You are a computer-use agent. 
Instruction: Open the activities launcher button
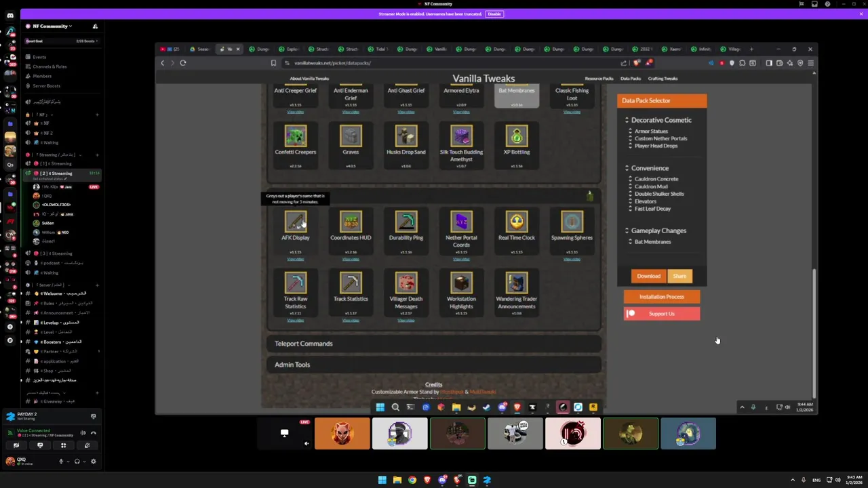(x=64, y=445)
